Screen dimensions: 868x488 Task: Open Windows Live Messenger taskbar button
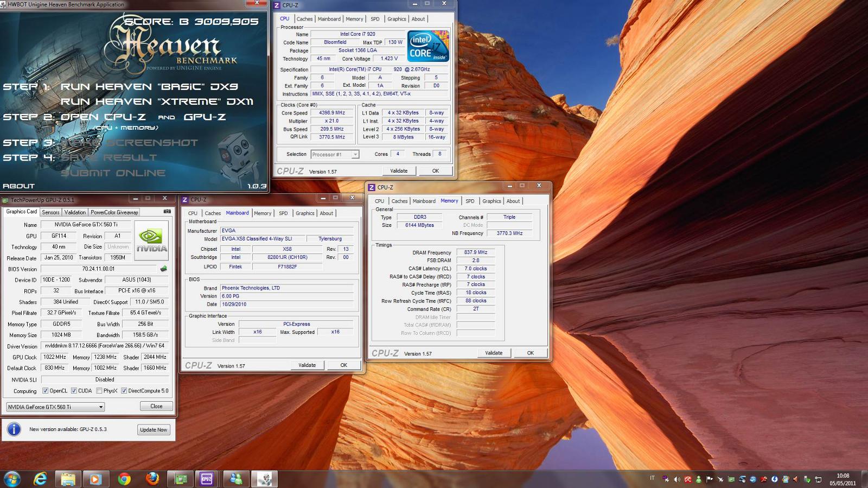236,479
